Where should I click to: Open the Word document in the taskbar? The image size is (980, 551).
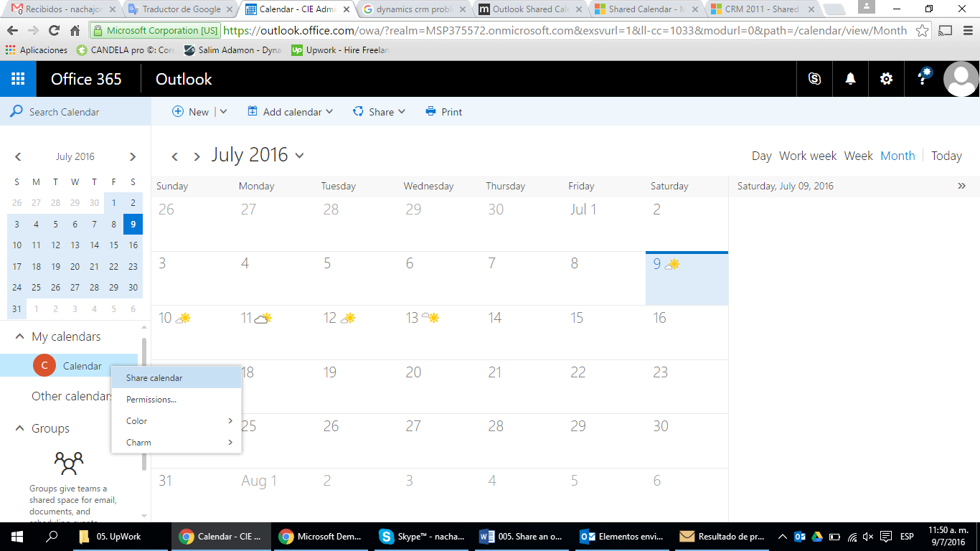[522, 537]
